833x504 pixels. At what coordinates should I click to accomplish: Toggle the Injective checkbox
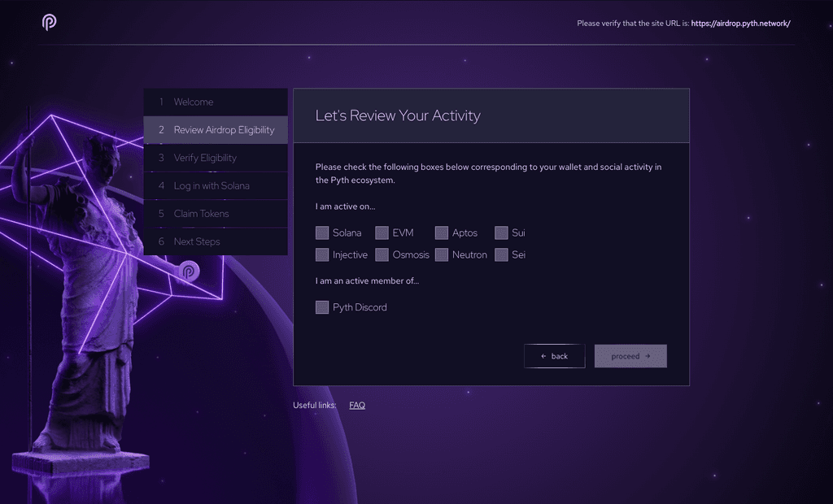pyautogui.click(x=321, y=254)
